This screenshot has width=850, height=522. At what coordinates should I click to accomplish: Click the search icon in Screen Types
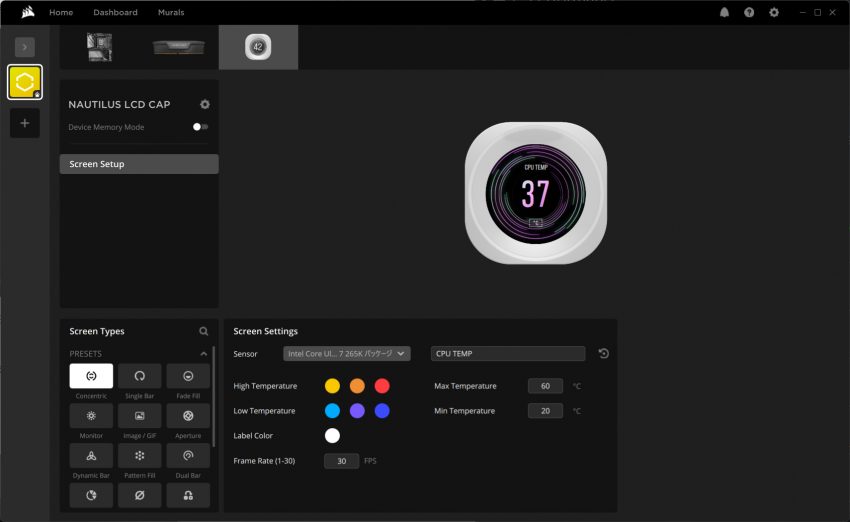pos(204,331)
